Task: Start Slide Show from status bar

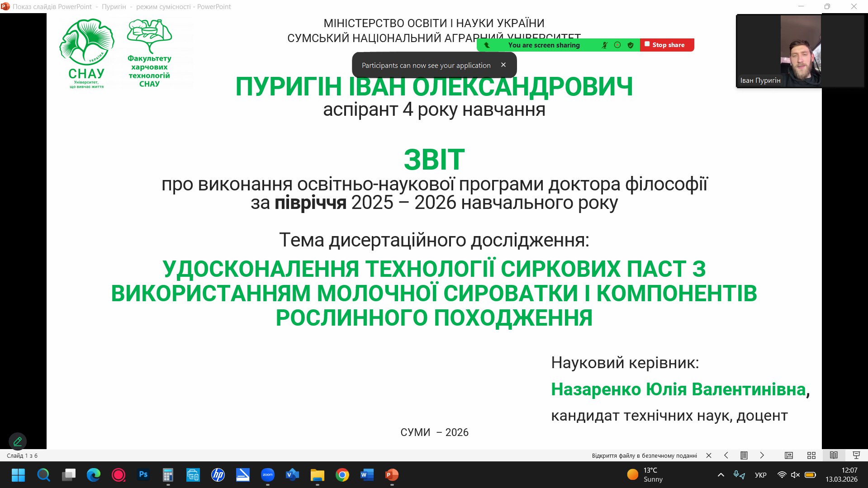Action: click(856, 455)
